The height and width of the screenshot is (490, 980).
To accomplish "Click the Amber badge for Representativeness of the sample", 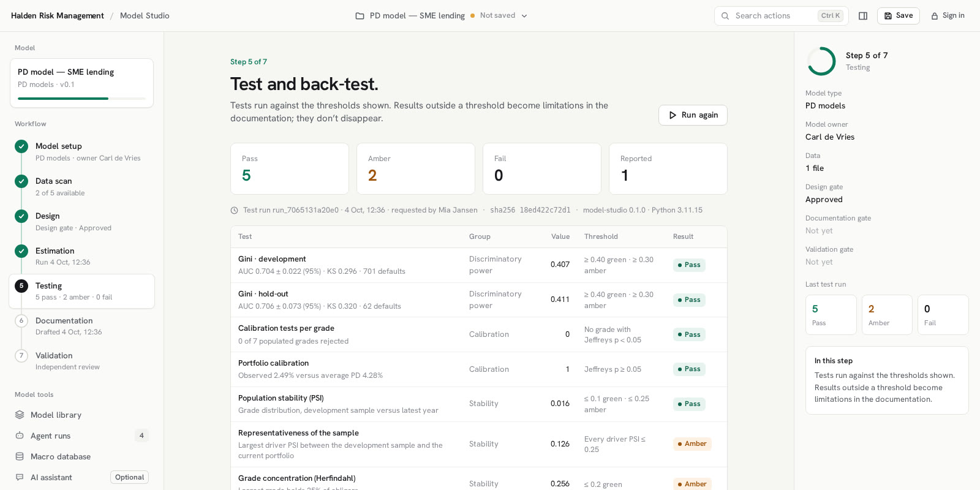I will pyautogui.click(x=692, y=444).
